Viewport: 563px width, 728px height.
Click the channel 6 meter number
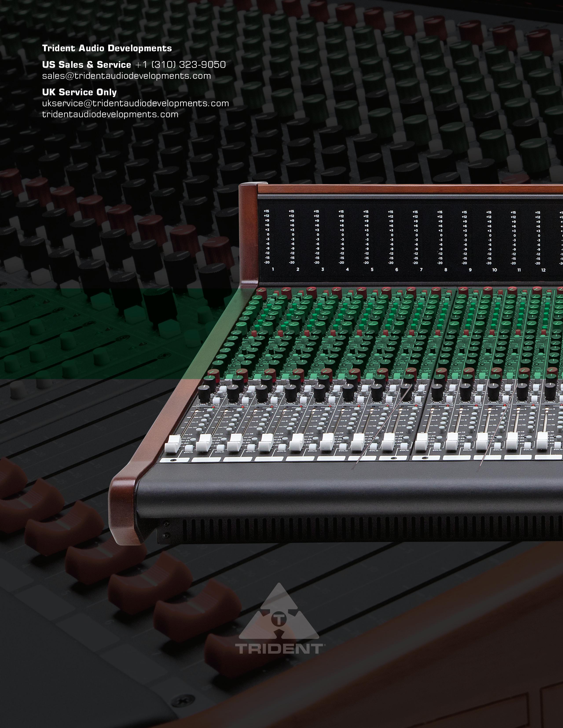point(396,270)
